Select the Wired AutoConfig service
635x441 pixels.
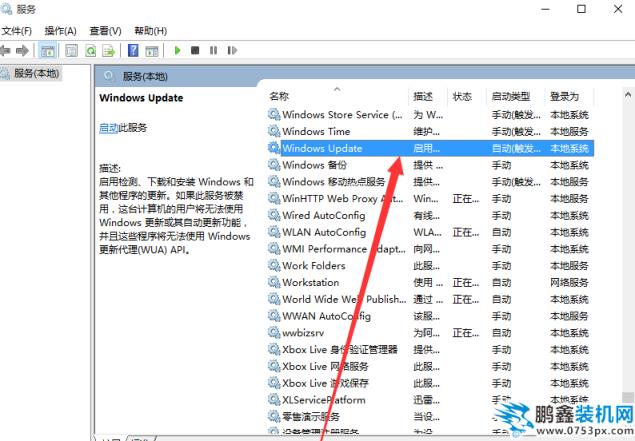[430, 215]
